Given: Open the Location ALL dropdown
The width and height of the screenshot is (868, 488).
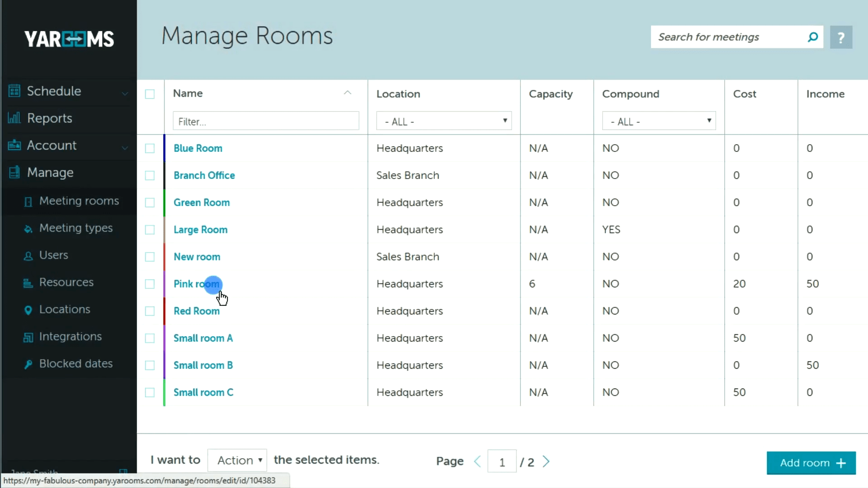Looking at the screenshot, I should 444,121.
